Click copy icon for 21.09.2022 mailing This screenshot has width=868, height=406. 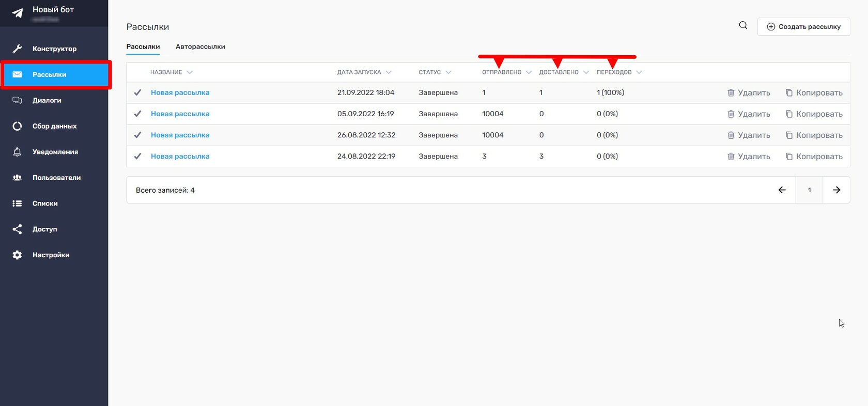(789, 92)
